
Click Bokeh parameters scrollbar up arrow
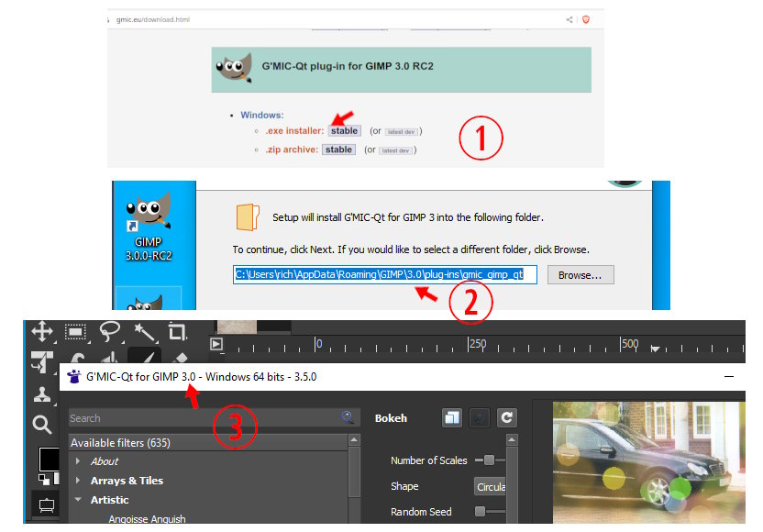512,440
